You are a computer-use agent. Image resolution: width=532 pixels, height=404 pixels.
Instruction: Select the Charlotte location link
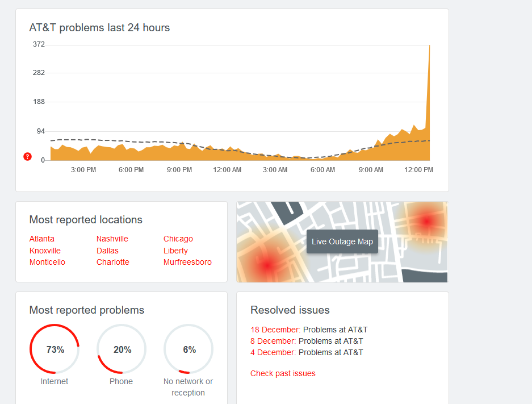pos(113,262)
